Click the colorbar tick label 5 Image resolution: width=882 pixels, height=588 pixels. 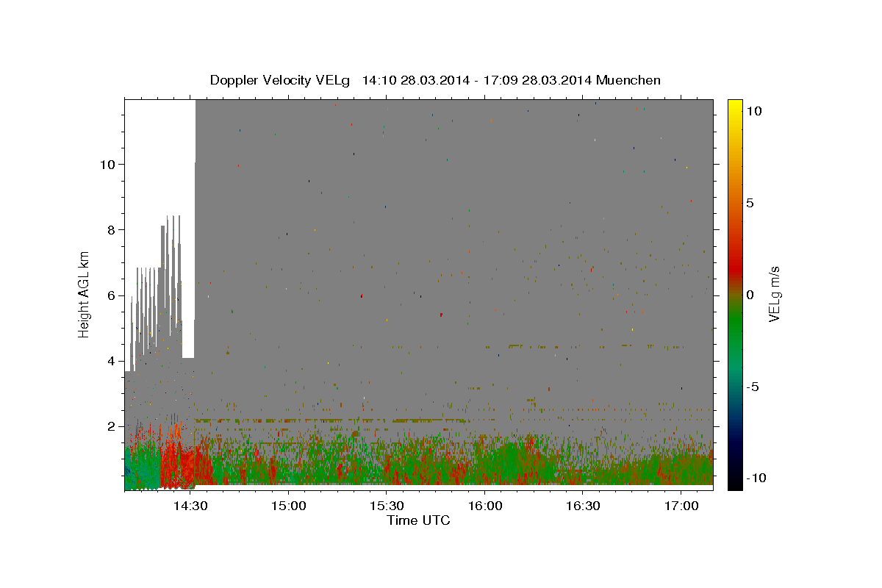(x=750, y=203)
